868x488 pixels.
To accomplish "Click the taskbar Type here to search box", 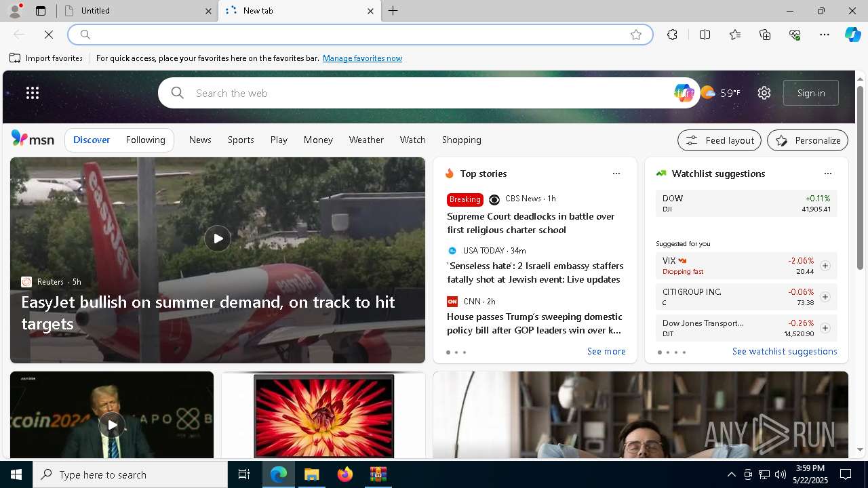I will click(130, 474).
